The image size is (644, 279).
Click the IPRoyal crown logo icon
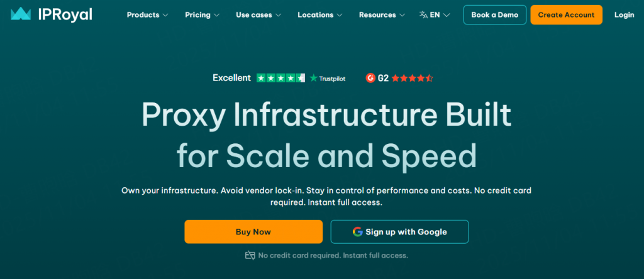(21, 14)
